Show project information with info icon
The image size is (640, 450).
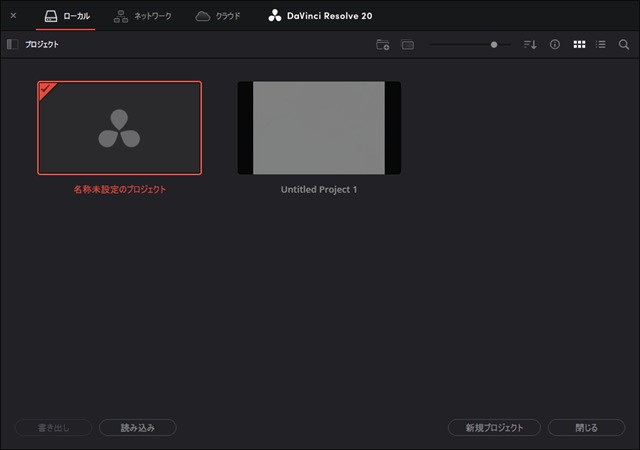(x=554, y=45)
